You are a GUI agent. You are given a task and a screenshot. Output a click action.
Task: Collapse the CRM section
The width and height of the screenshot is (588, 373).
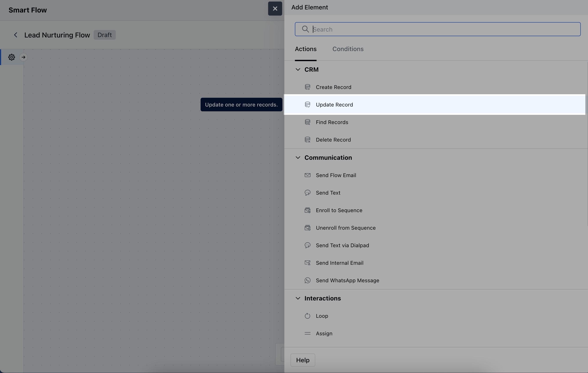298,69
